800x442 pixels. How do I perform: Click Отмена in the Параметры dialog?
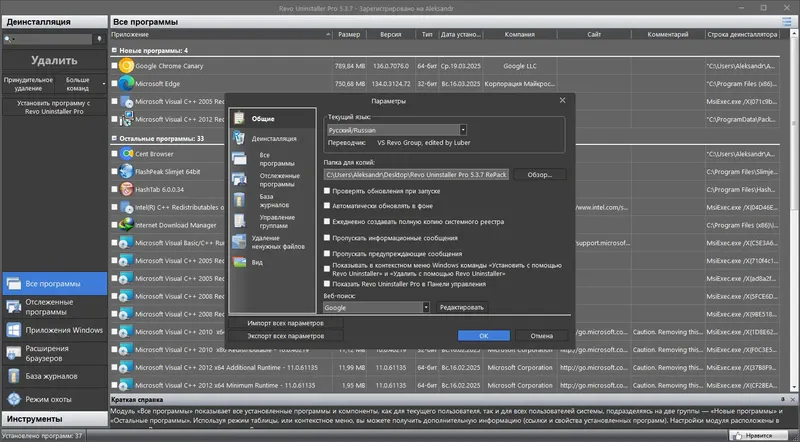tap(541, 335)
